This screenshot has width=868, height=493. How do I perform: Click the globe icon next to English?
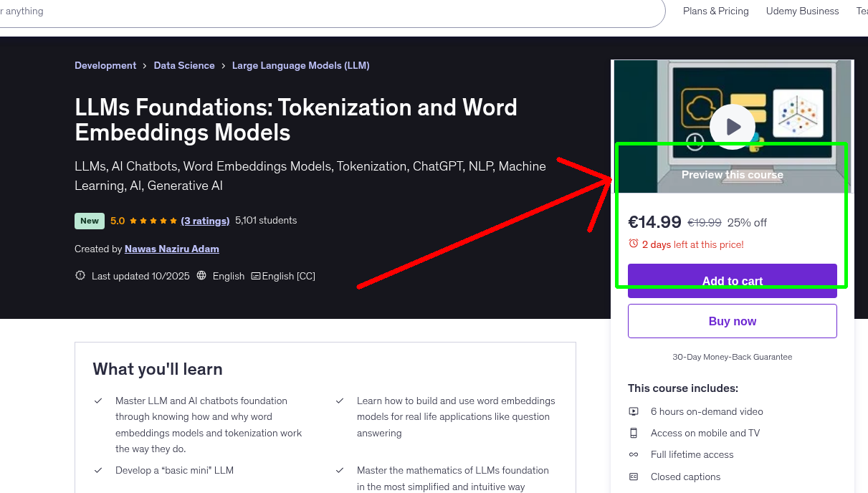[201, 275]
